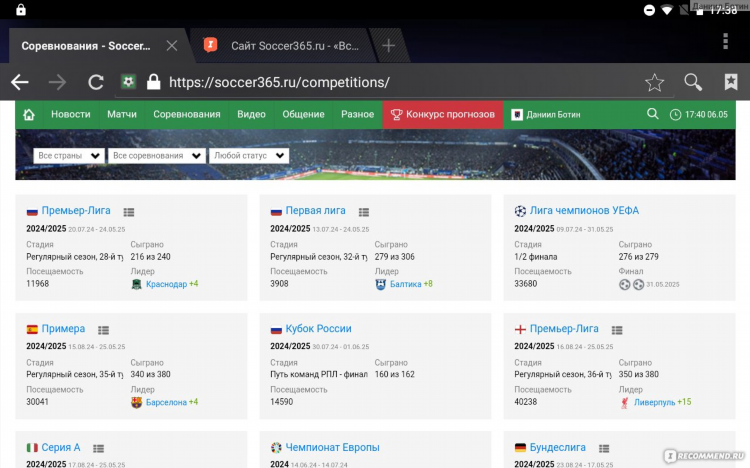The width and height of the screenshot is (750, 468).
Task: Click the German flag beside Бундеслига
Action: [520, 448]
